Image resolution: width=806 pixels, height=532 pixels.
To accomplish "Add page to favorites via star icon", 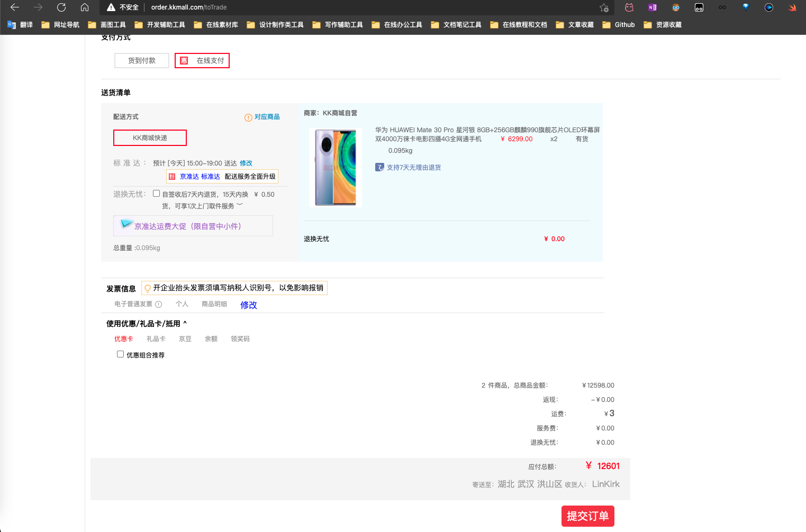I will [x=604, y=7].
